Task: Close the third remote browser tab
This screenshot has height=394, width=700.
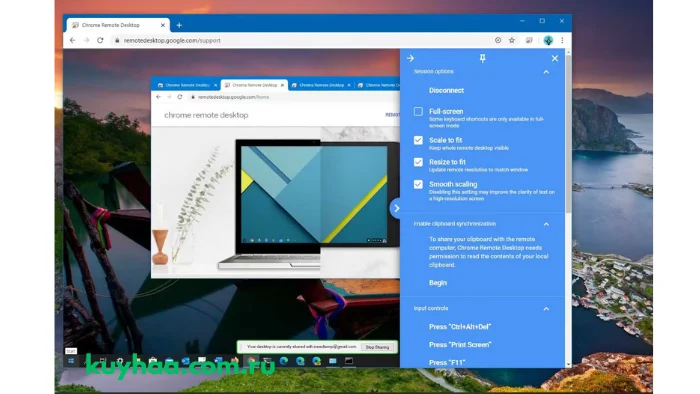Action: [349, 85]
